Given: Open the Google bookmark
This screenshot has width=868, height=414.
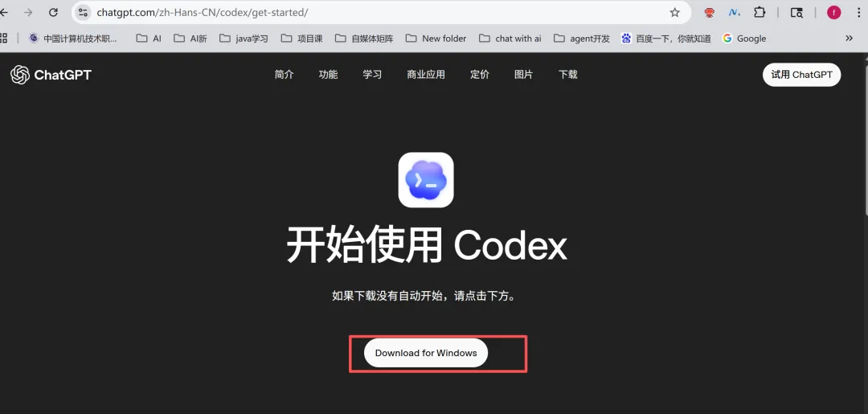Looking at the screenshot, I should click(x=744, y=39).
